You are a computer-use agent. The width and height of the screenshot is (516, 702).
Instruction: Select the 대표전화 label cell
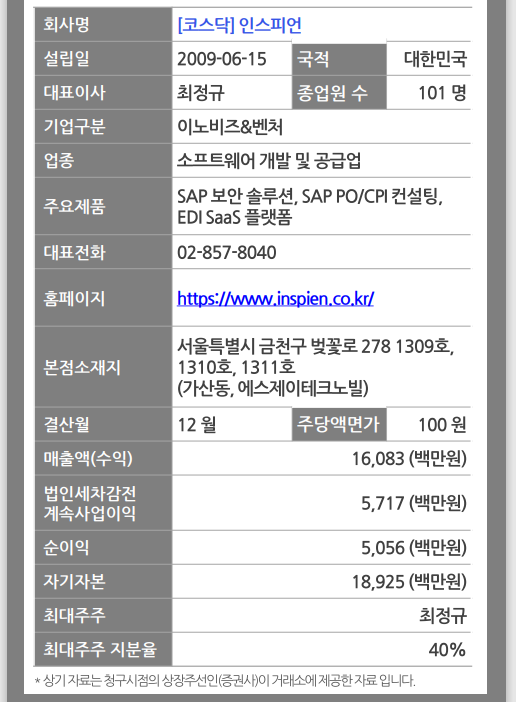tap(103, 252)
